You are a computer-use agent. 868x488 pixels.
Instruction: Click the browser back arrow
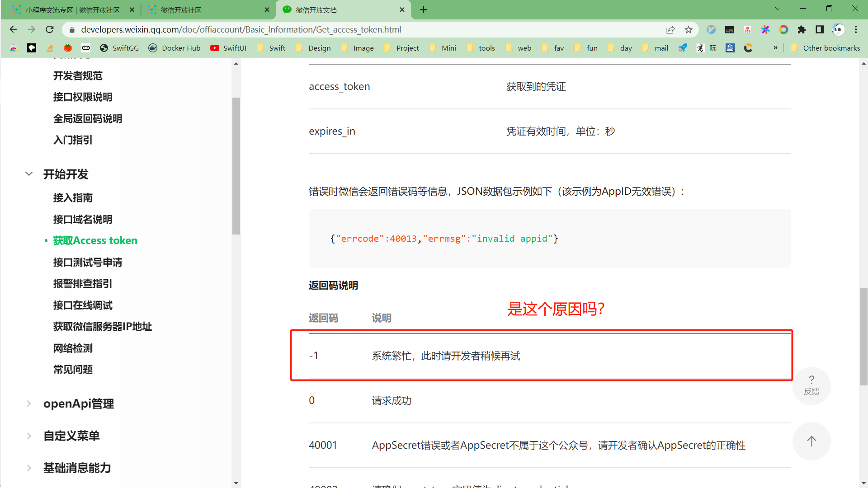click(x=13, y=30)
